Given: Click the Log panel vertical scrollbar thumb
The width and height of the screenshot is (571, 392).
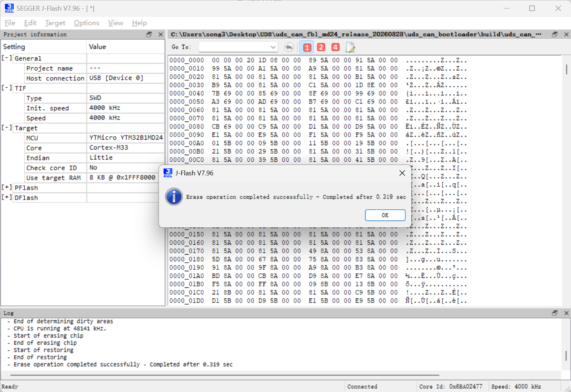Looking at the screenshot, I should (566, 356).
